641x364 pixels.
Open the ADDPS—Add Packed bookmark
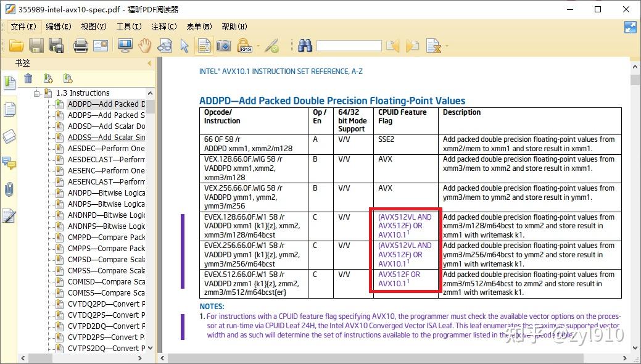point(106,115)
